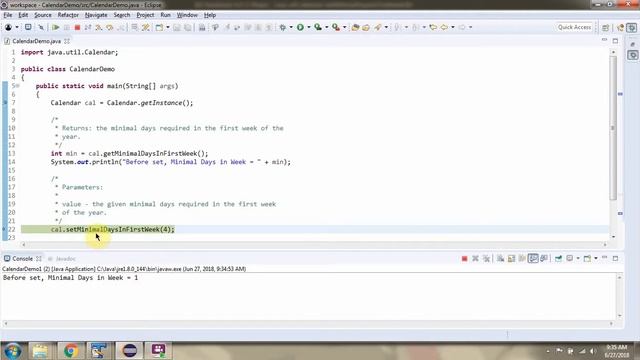The width and height of the screenshot is (640, 360).
Task: Toggle Word Wrap in Console toolbar
Action: pos(522,258)
